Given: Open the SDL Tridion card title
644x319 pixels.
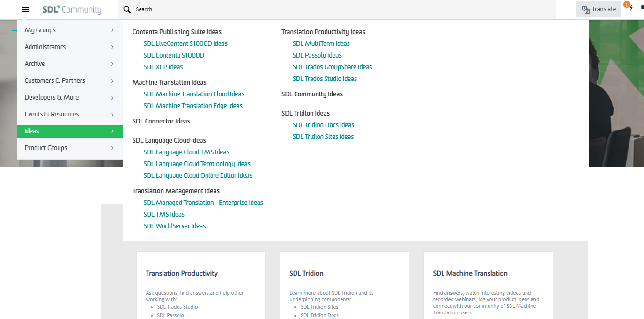Looking at the screenshot, I should [x=306, y=273].
